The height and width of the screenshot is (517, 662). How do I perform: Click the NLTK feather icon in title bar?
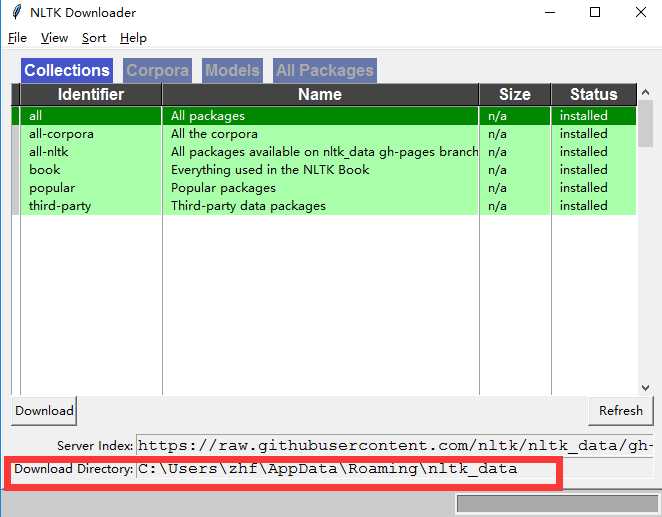[x=17, y=12]
